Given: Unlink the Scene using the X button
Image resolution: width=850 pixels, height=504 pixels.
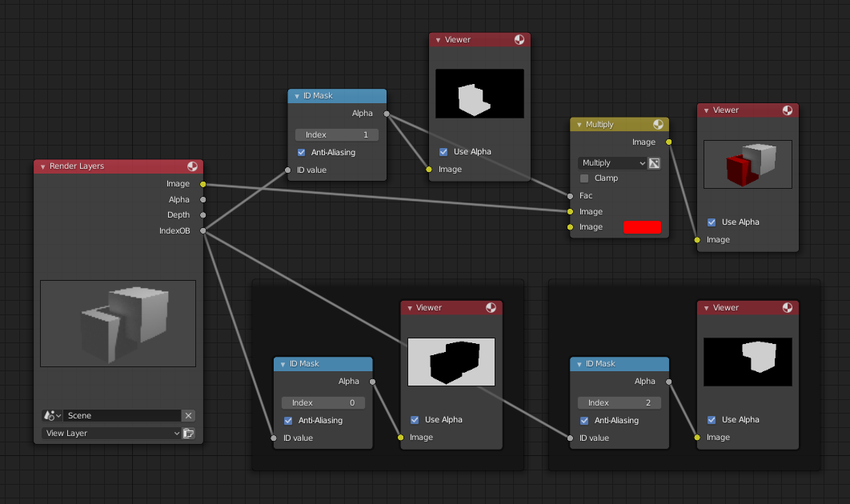Looking at the screenshot, I should pos(188,415).
